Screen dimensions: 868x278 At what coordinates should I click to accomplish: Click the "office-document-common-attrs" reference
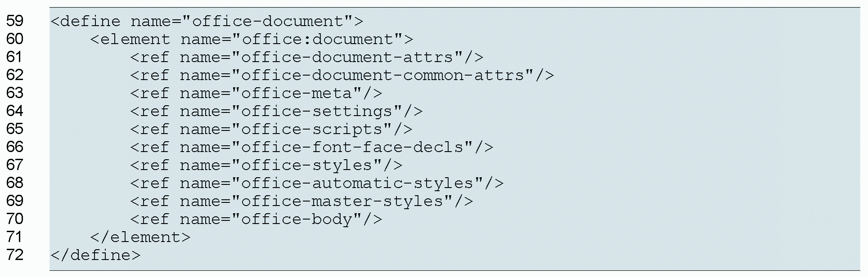[342, 75]
